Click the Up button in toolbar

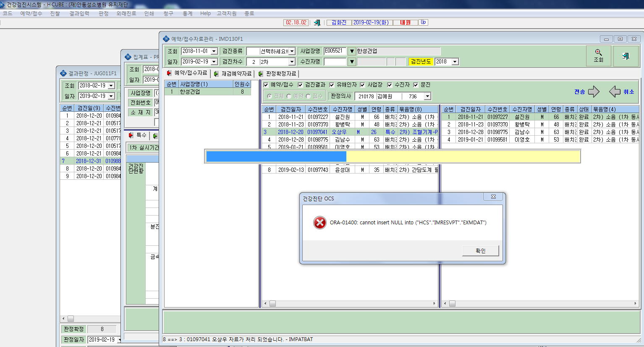(x=423, y=22)
